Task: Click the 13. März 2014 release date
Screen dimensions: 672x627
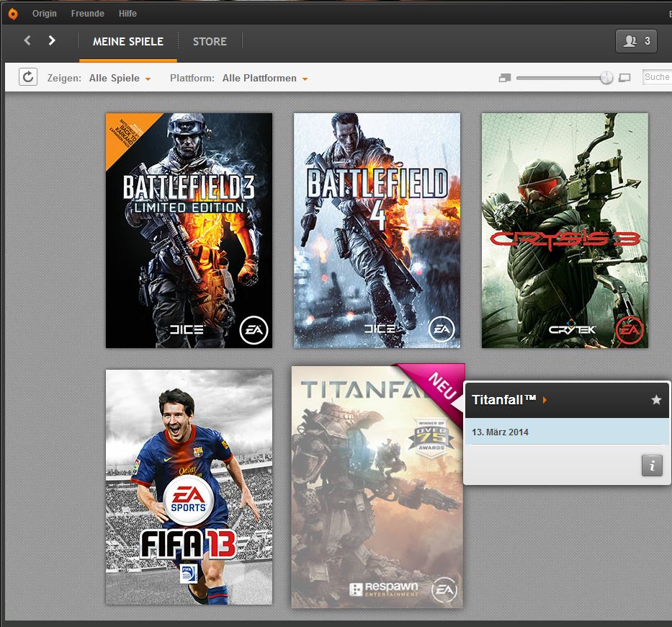Action: [500, 432]
